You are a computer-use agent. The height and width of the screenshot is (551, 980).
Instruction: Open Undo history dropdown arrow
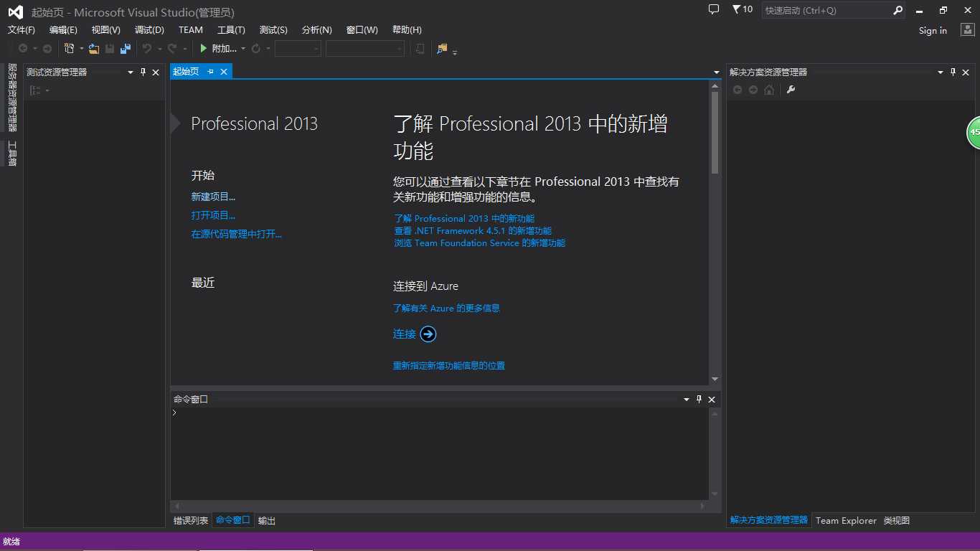click(159, 49)
